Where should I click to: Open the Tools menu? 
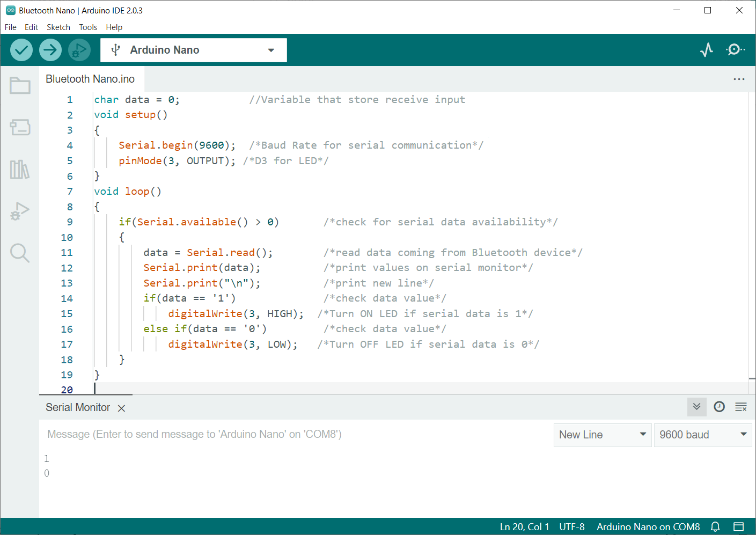(x=88, y=27)
